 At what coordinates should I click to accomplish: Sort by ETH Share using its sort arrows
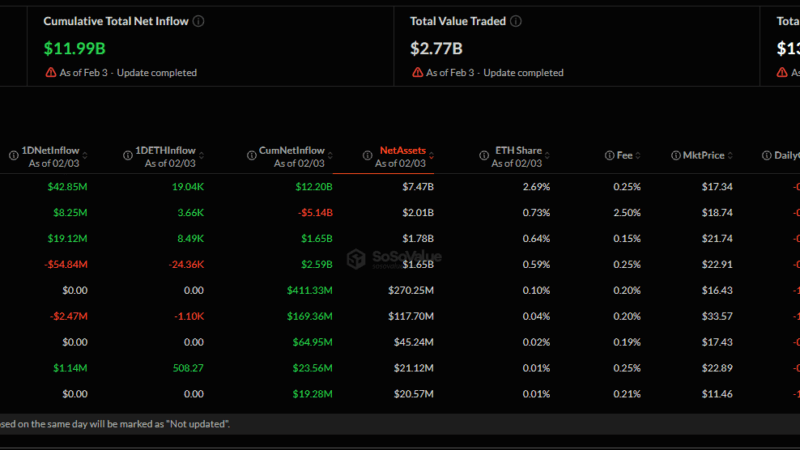click(x=547, y=156)
